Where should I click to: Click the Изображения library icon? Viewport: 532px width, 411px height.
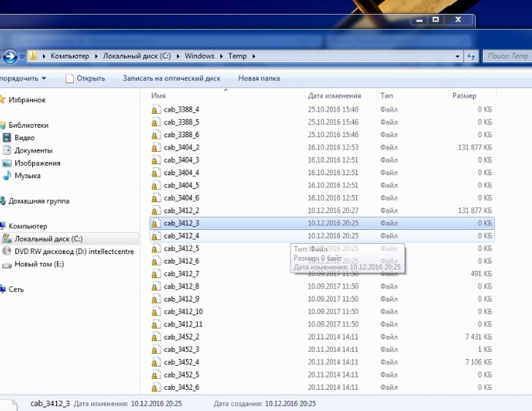click(x=7, y=164)
